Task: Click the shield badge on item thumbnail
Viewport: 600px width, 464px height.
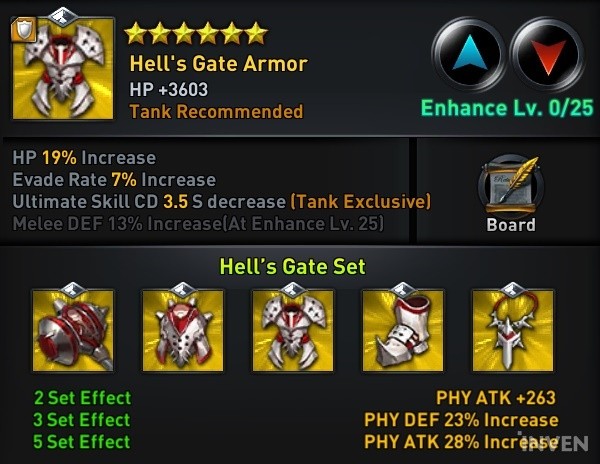Action: click(24, 29)
